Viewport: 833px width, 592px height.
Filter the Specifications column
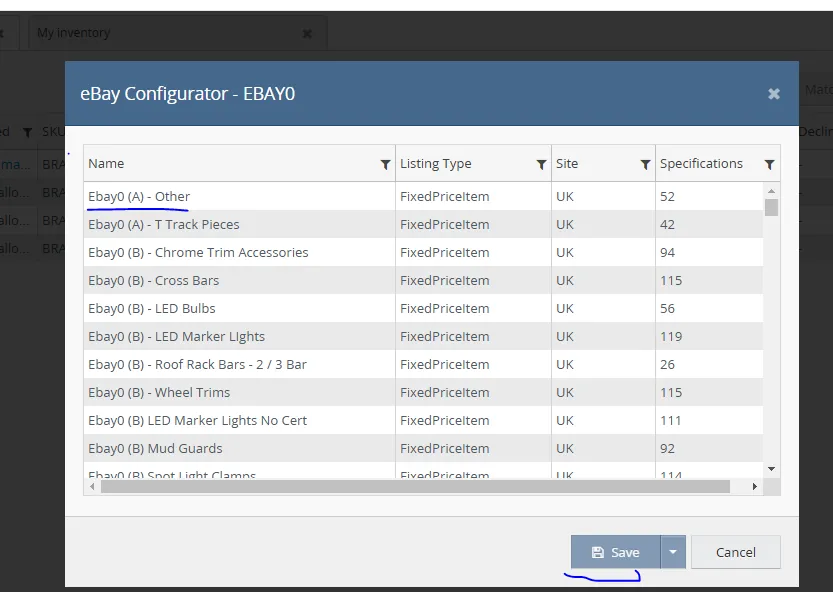pos(769,165)
